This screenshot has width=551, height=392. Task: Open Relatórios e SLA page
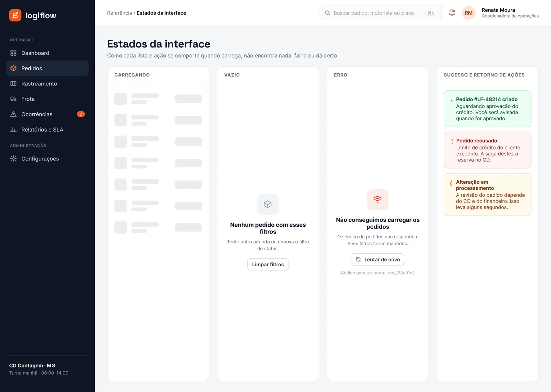click(48, 130)
